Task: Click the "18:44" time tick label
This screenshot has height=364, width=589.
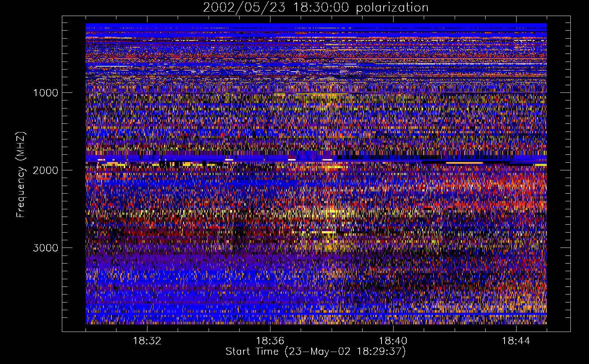Action: (x=516, y=341)
